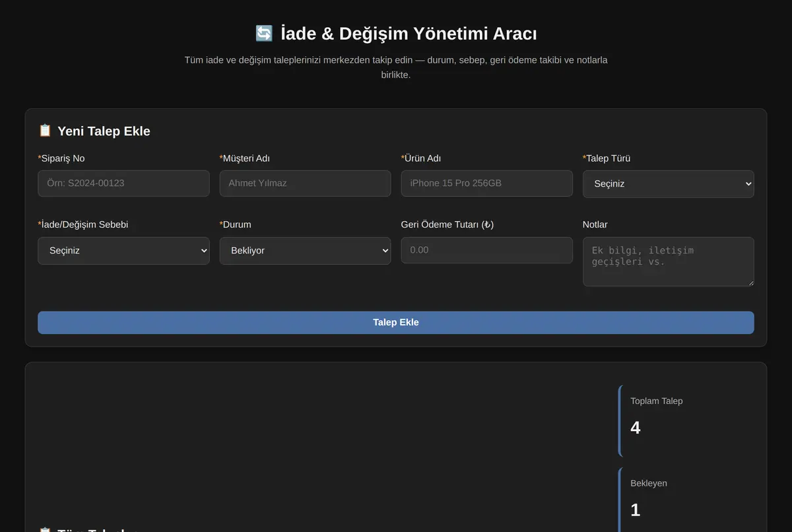Viewport: 792px width, 532px height.
Task: Expand the İade/Değişim Sebebi dropdown
Action: point(123,251)
